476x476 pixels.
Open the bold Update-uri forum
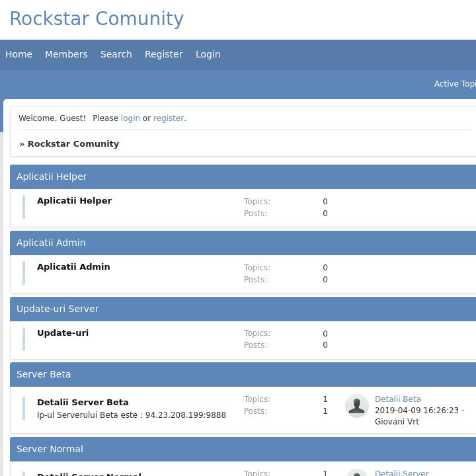point(63,333)
